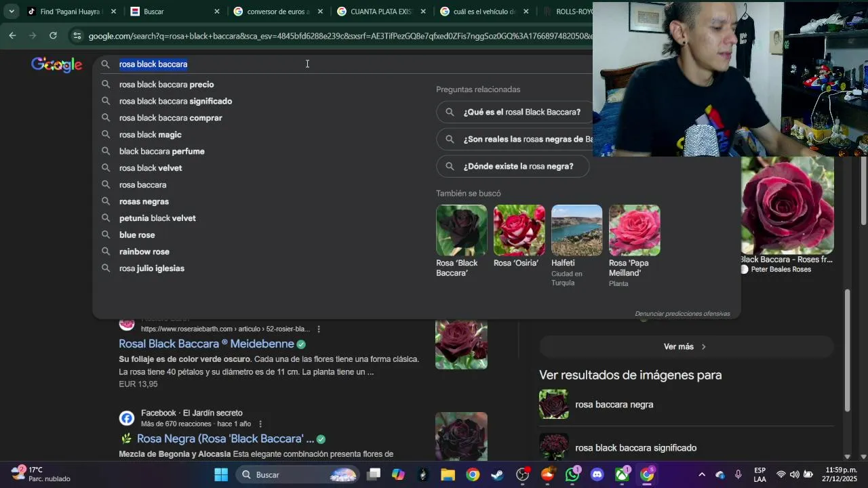Open more options for roseraiebarth result
The image size is (868, 488).
[319, 329]
